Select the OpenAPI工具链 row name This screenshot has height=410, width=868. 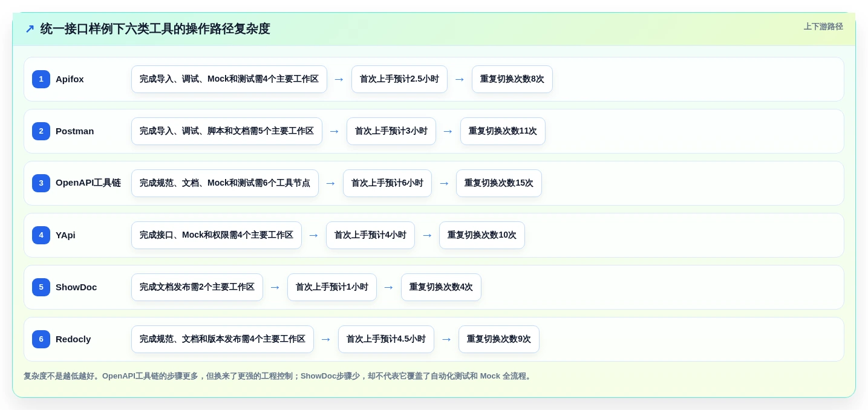[x=88, y=183]
